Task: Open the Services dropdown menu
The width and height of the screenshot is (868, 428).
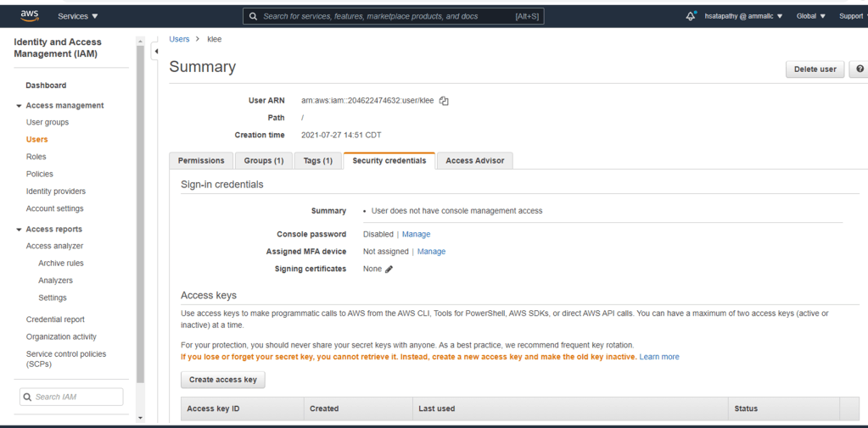Action: click(x=78, y=16)
